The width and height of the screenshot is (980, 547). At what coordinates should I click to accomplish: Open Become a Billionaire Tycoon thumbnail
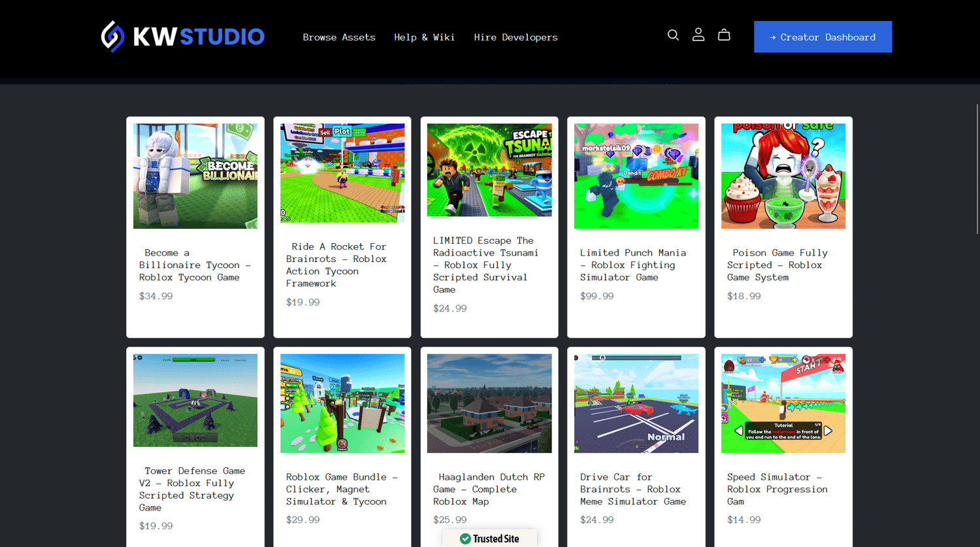[x=195, y=176]
